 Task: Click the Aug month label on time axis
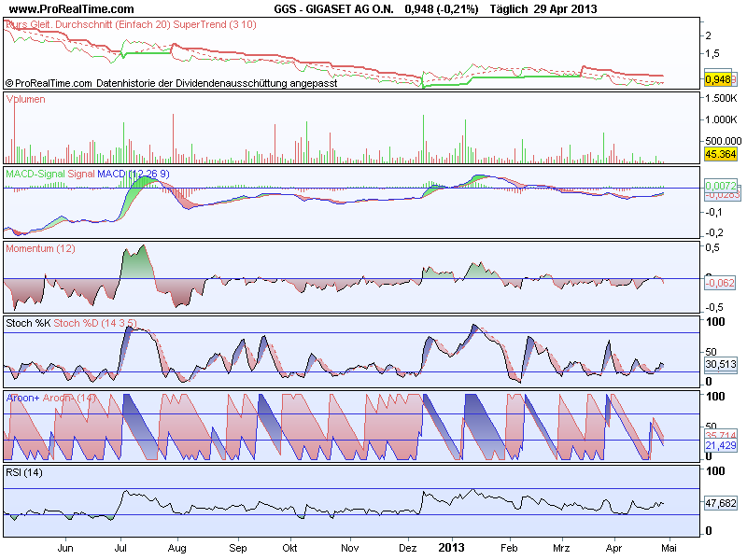pyautogui.click(x=176, y=548)
